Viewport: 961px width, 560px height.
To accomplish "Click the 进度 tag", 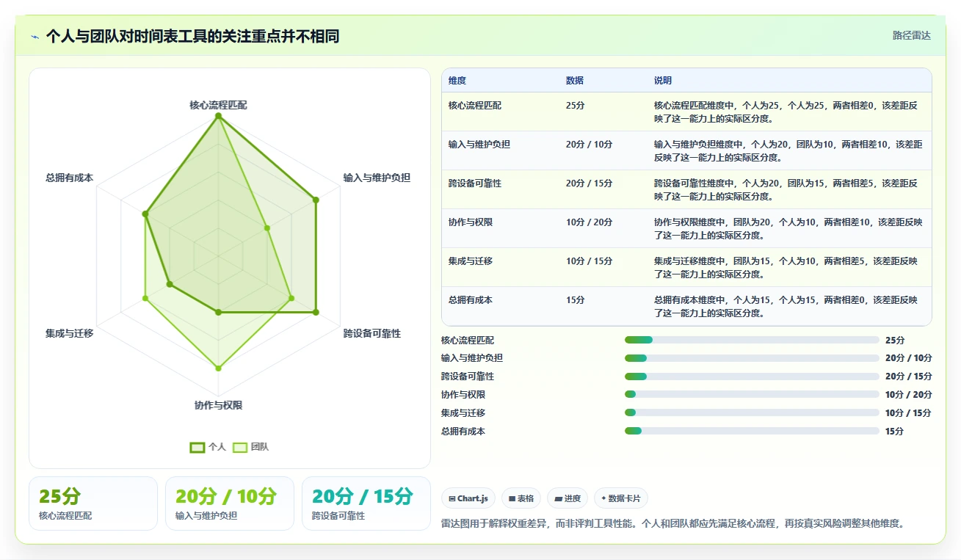I will (567, 498).
